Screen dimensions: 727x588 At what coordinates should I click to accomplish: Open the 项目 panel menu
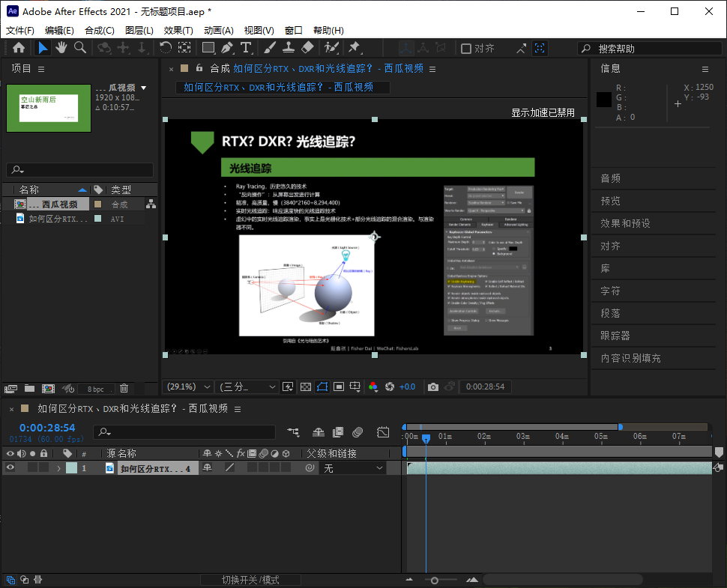(41, 69)
